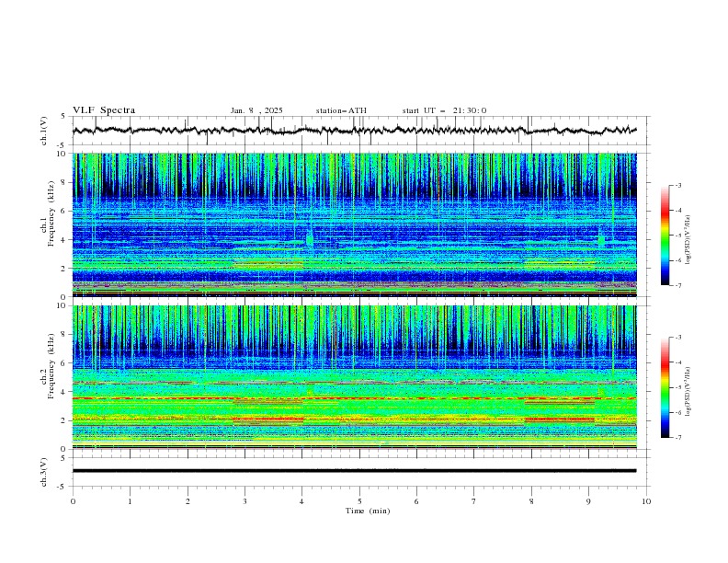Click the "-3" label on ch.1 color bar
The image size is (728, 563).
tap(677, 185)
